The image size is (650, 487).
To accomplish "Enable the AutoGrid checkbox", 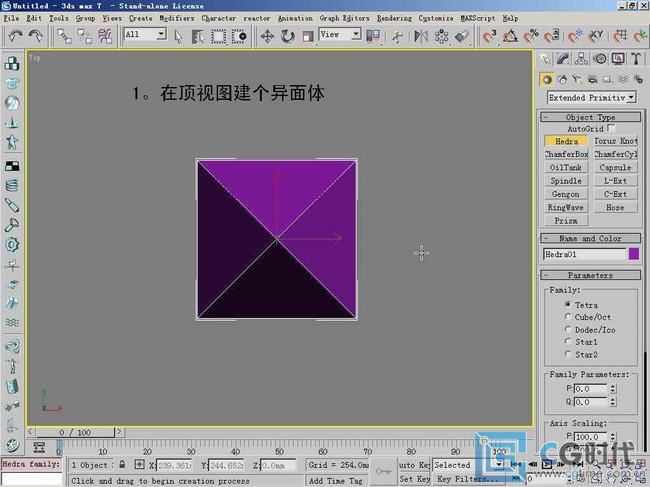I will [612, 129].
